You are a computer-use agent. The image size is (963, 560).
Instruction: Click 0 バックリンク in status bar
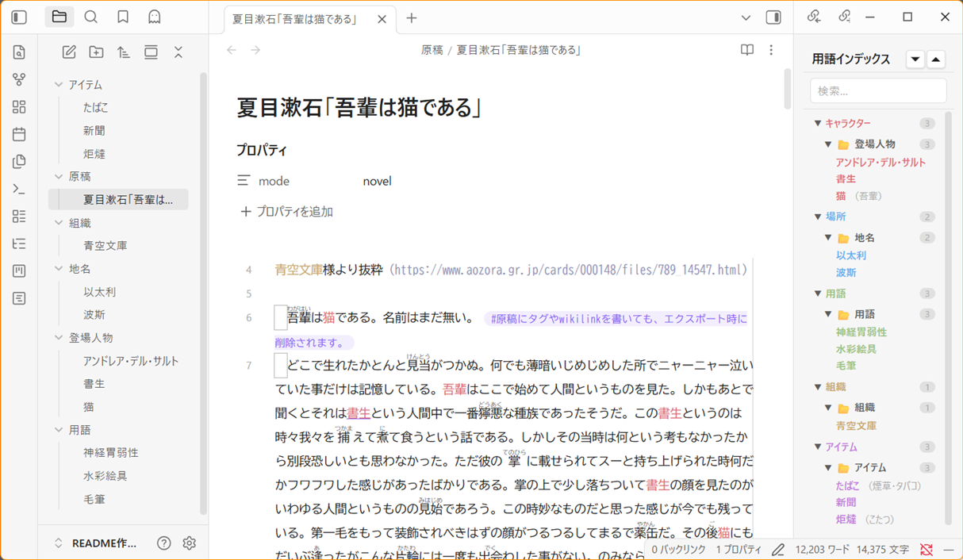678,550
